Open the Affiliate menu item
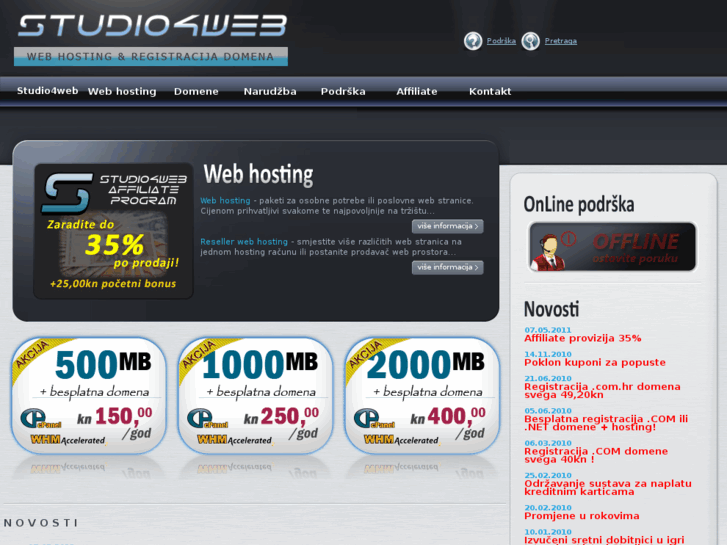Viewport: 727px width, 545px height. (x=417, y=91)
